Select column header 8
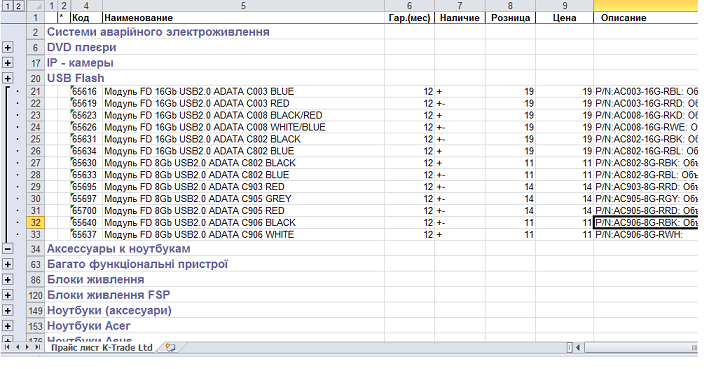The height and width of the screenshot is (369, 709). coord(510,6)
